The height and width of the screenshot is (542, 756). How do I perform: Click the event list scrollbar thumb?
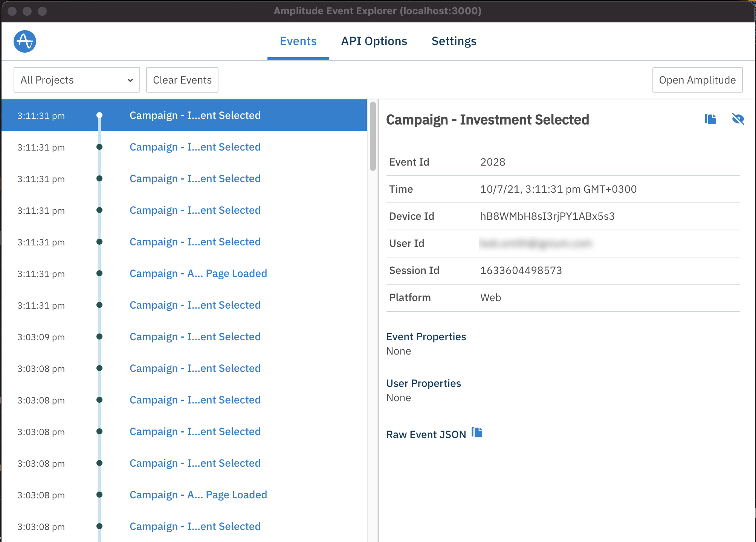coord(373,136)
